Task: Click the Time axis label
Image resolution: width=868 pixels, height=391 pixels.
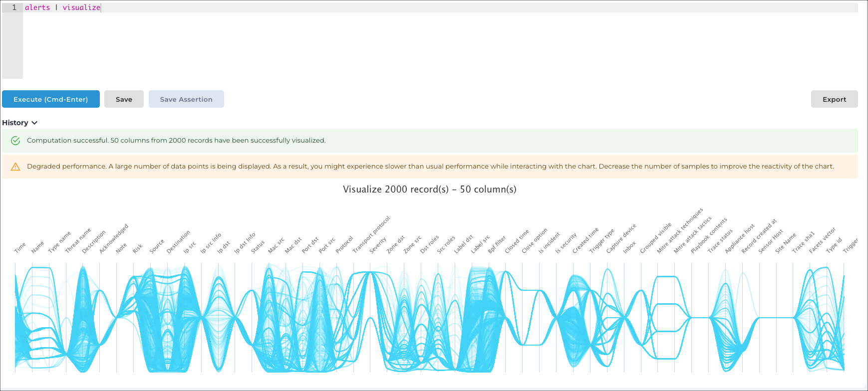Action: 20,247
